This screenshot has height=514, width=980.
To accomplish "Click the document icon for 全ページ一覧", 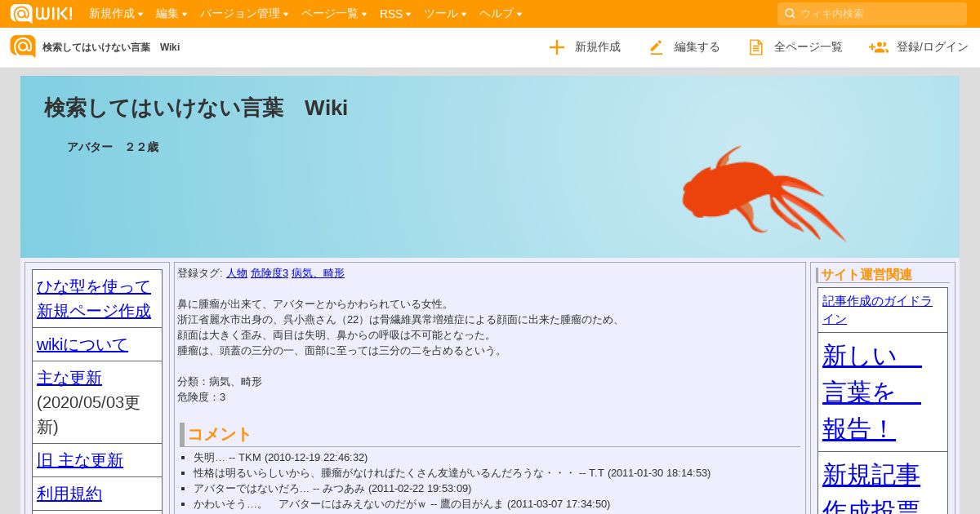I will point(756,47).
